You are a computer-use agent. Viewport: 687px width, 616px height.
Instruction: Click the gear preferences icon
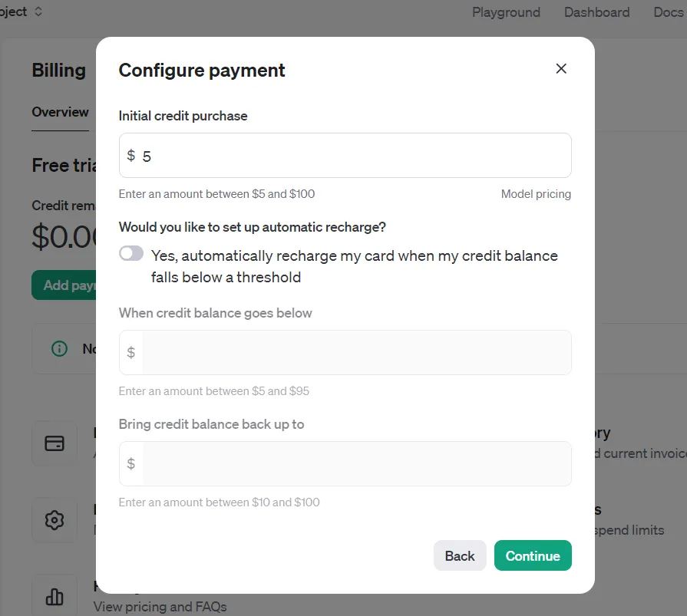(54, 520)
